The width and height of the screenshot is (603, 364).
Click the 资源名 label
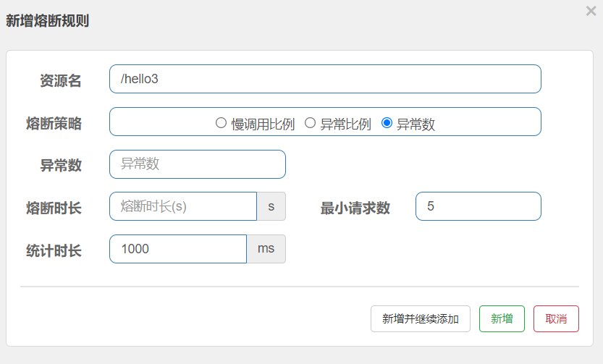tap(61, 81)
